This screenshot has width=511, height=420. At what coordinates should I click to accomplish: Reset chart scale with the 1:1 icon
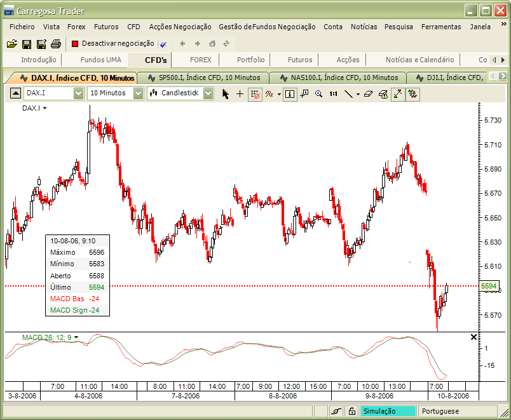pos(332,93)
